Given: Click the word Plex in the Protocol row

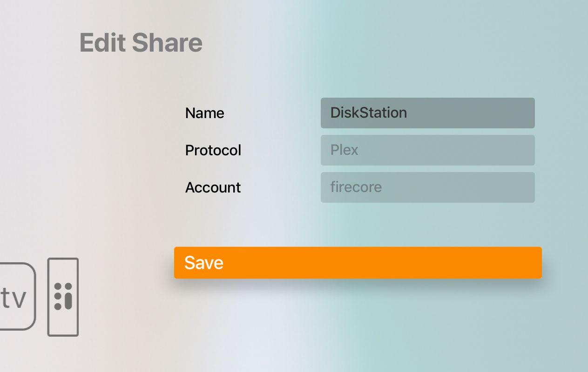Looking at the screenshot, I should 344,150.
